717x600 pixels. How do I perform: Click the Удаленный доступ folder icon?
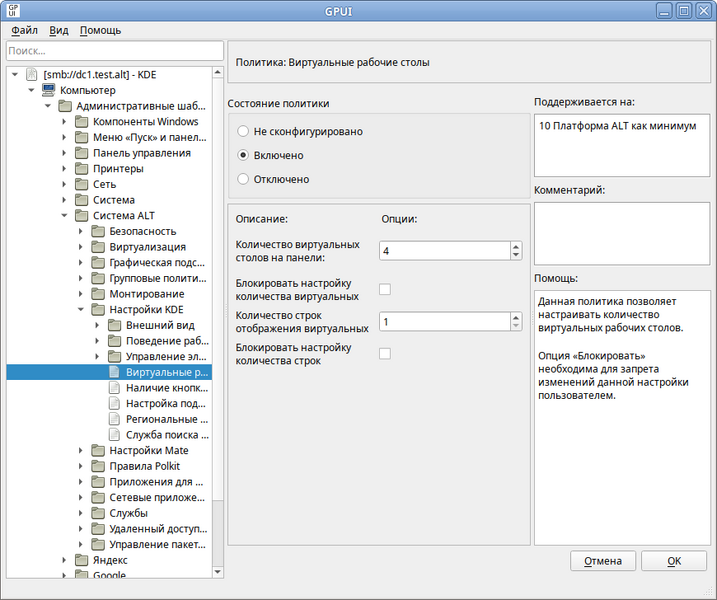(98, 528)
